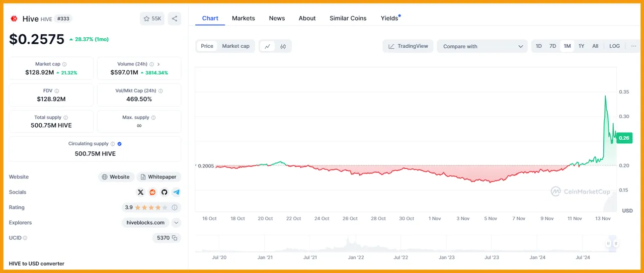The width and height of the screenshot is (644, 273).
Task: Open hiveblocks.com explorer link
Action: pos(145,223)
